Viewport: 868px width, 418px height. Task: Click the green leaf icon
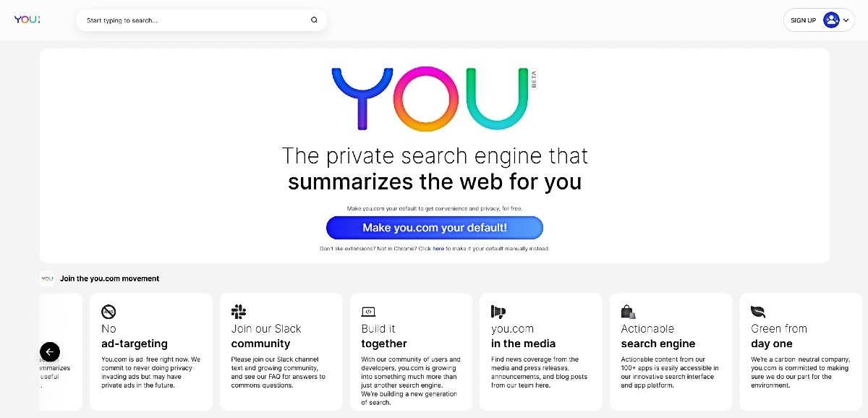coord(758,312)
